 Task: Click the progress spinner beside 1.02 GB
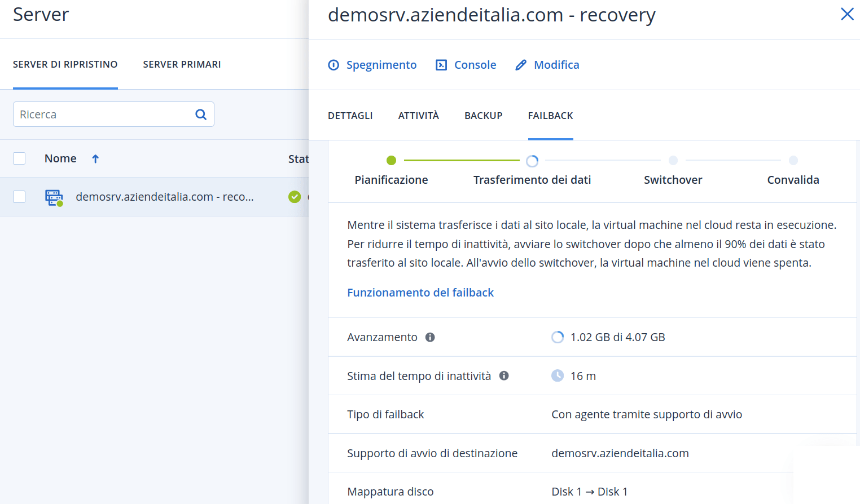point(558,337)
